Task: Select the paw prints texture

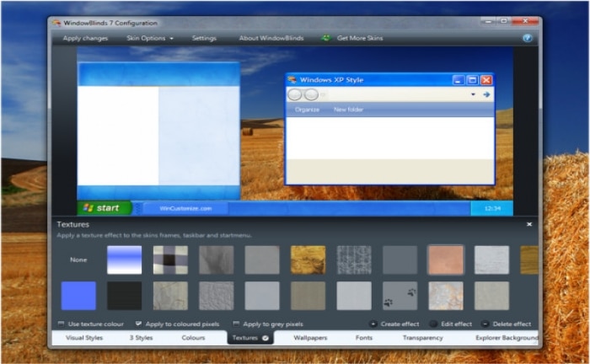Action: (400, 296)
